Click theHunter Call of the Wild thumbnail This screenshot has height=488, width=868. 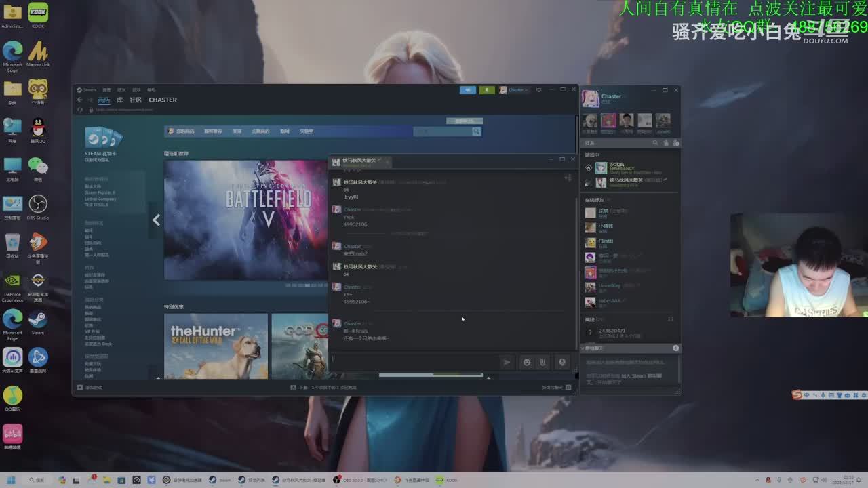point(216,346)
